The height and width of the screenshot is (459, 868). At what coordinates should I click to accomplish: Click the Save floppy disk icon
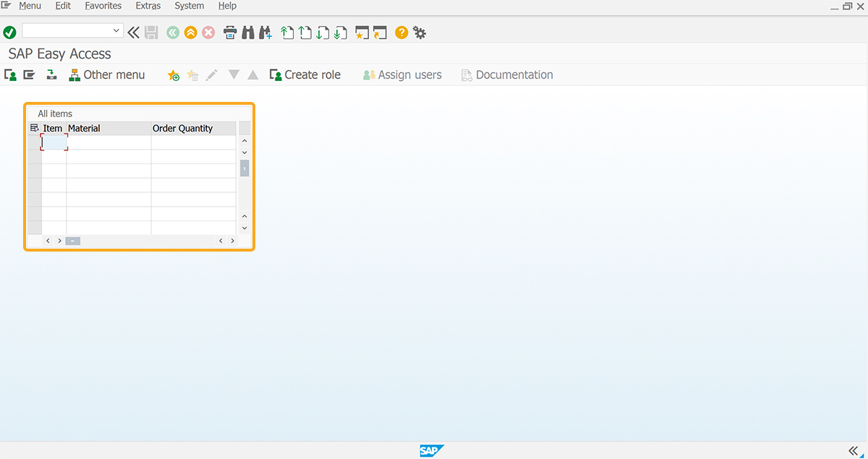(151, 33)
